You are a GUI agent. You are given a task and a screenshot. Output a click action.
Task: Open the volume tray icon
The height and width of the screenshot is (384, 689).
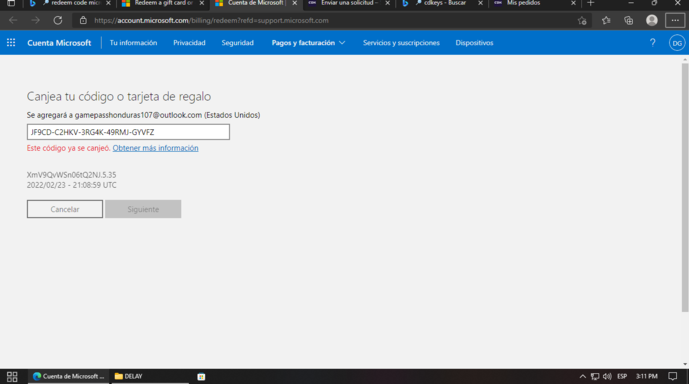[607, 377]
